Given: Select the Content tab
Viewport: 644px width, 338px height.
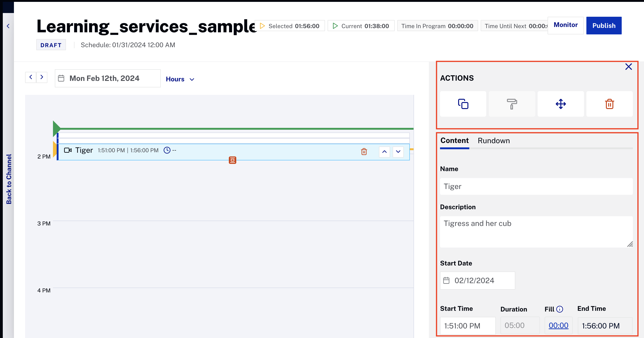Looking at the screenshot, I should (454, 141).
